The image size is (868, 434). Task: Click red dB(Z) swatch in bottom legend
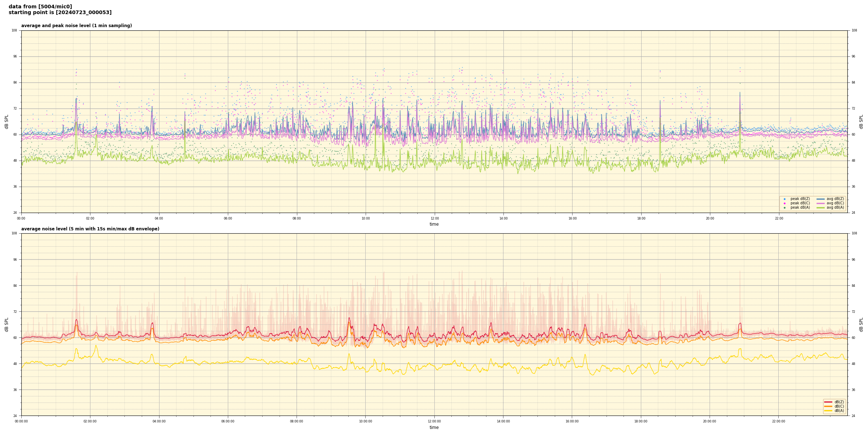[x=828, y=402]
